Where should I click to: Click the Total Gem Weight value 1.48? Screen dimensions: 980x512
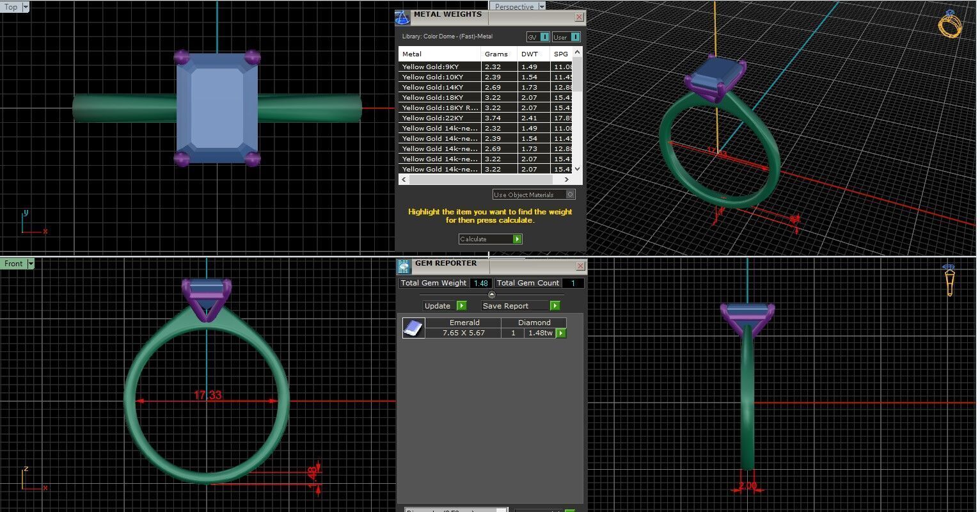[481, 283]
